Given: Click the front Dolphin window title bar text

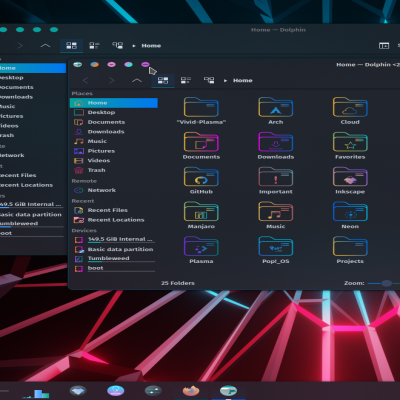Looking at the screenshot, I should click(367, 65).
